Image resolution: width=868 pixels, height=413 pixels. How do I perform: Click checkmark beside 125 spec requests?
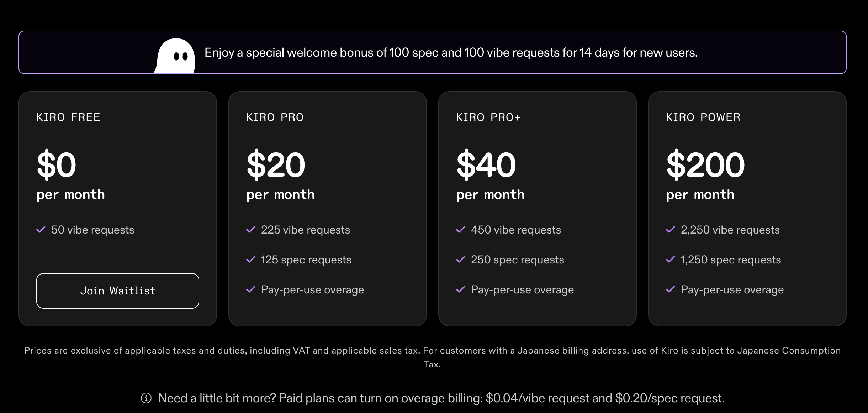[251, 260]
